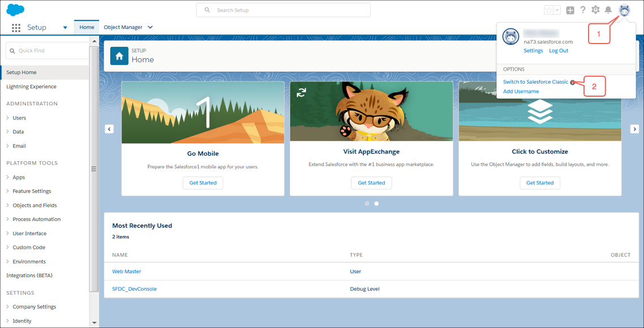Viewport: 644px width, 328px height.
Task: Open the Notifications bell icon
Action: coord(608,10)
